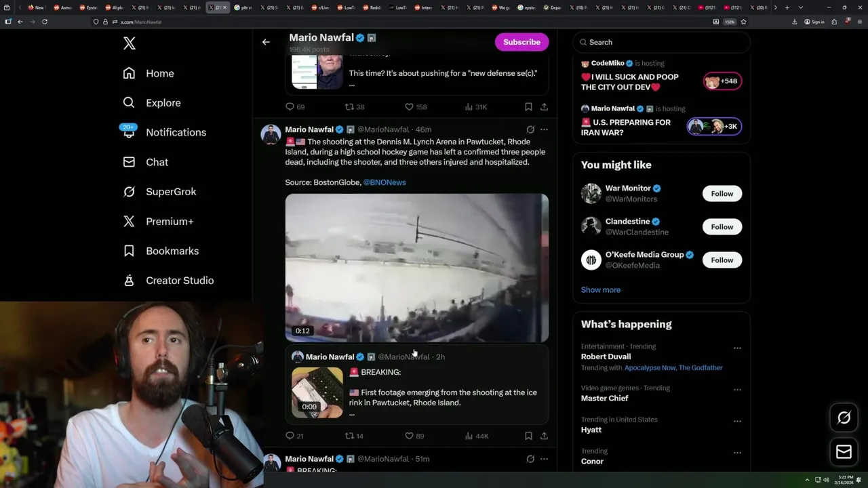Expand the quoted BREAKING post's ellipsis
The width and height of the screenshot is (868, 488).
click(x=351, y=413)
